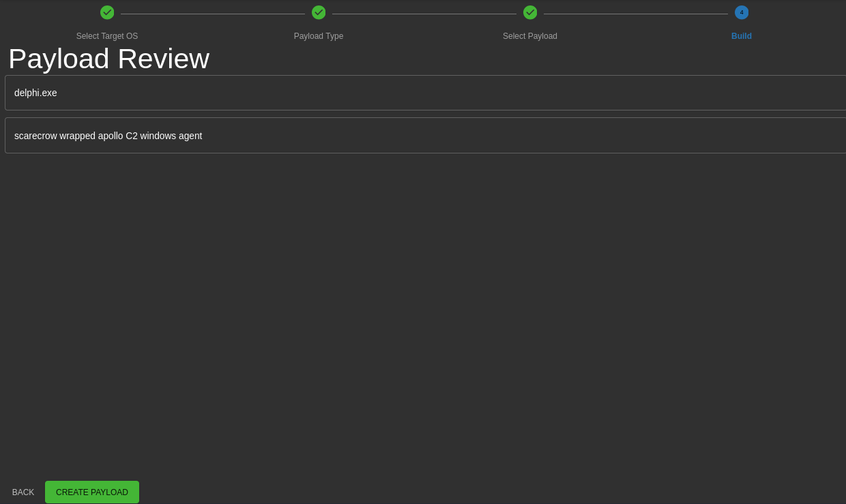Click the ".exe" extension in the filename text
The image size is (846, 504).
click(x=48, y=93)
